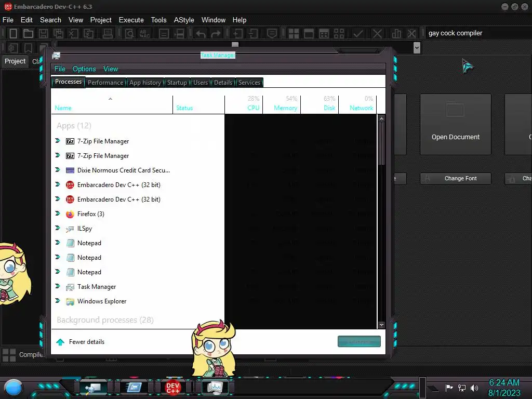This screenshot has width=532, height=399.
Task: Click the Compile four-squares icon in Dev-C++ toolbar
Action: point(294,33)
